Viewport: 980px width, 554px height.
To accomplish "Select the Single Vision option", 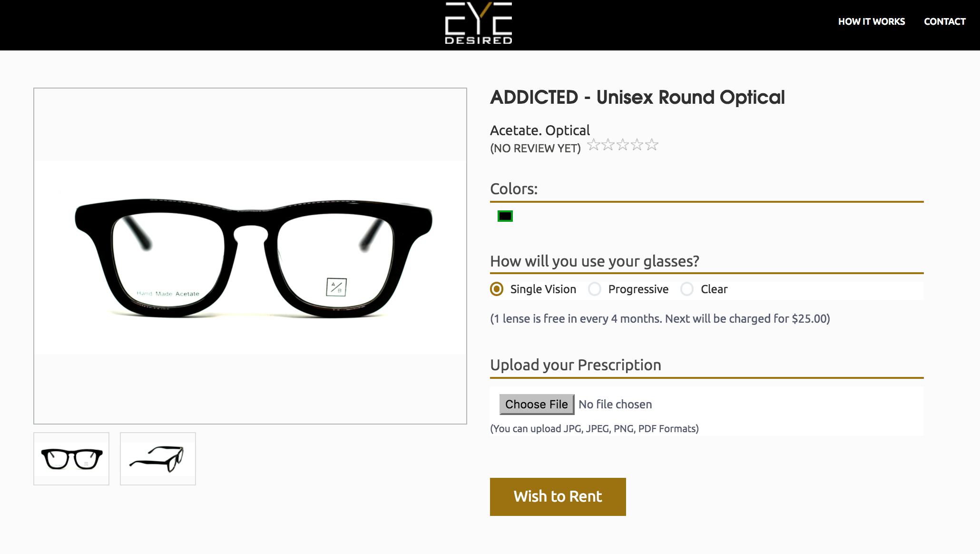I will point(542,289).
